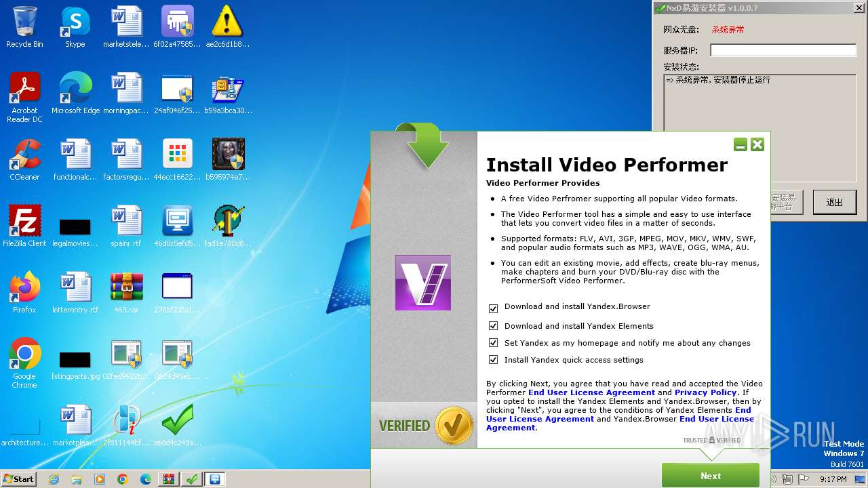The width and height of the screenshot is (868, 488).
Task: Select the b595974e7 game character icon
Action: (x=227, y=160)
